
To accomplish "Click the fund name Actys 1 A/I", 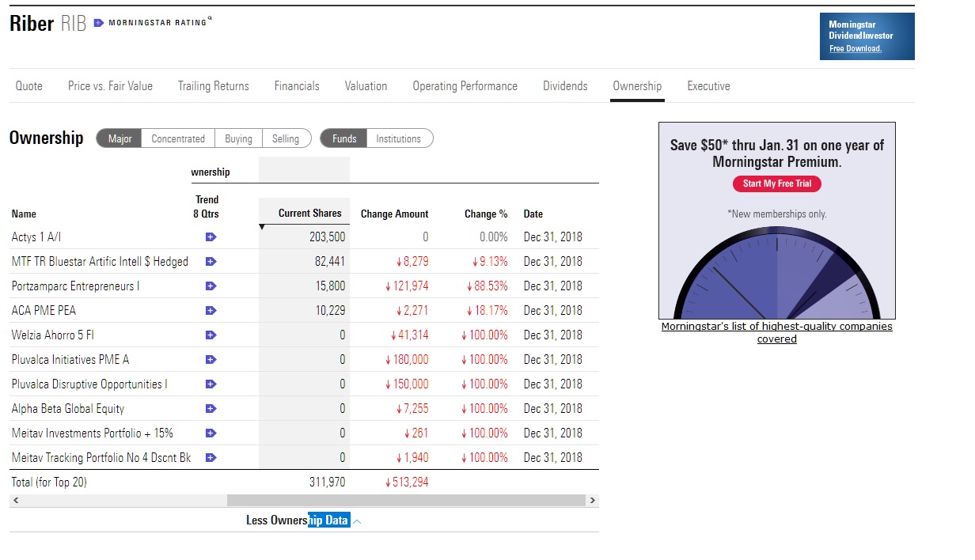I will (35, 236).
